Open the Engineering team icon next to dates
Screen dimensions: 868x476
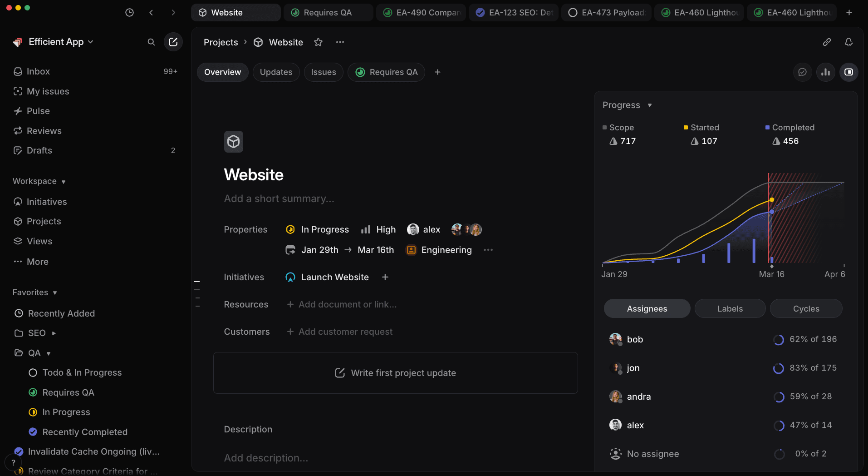pos(411,250)
